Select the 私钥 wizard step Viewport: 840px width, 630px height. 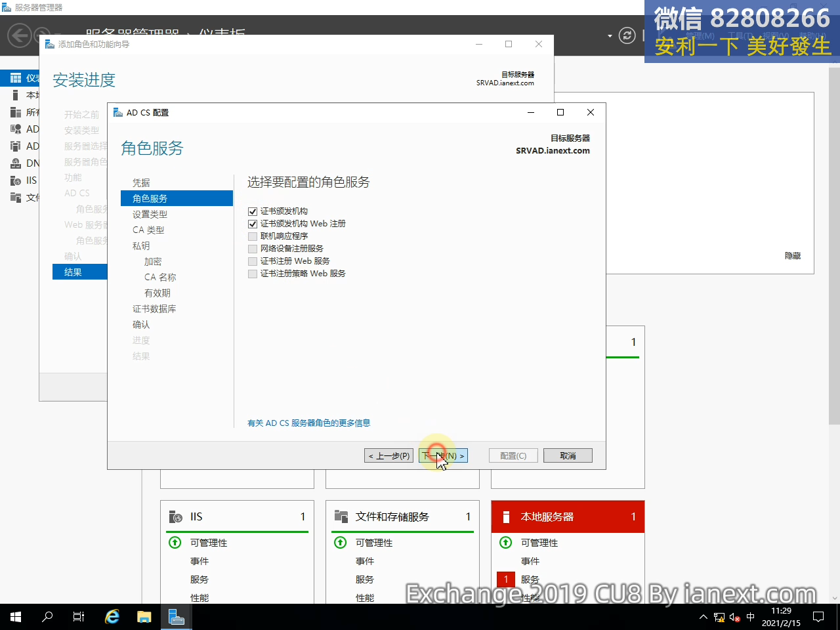pyautogui.click(x=141, y=245)
